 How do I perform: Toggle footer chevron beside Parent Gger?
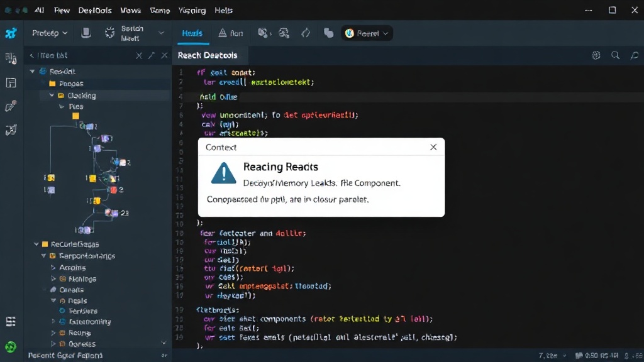164,356
